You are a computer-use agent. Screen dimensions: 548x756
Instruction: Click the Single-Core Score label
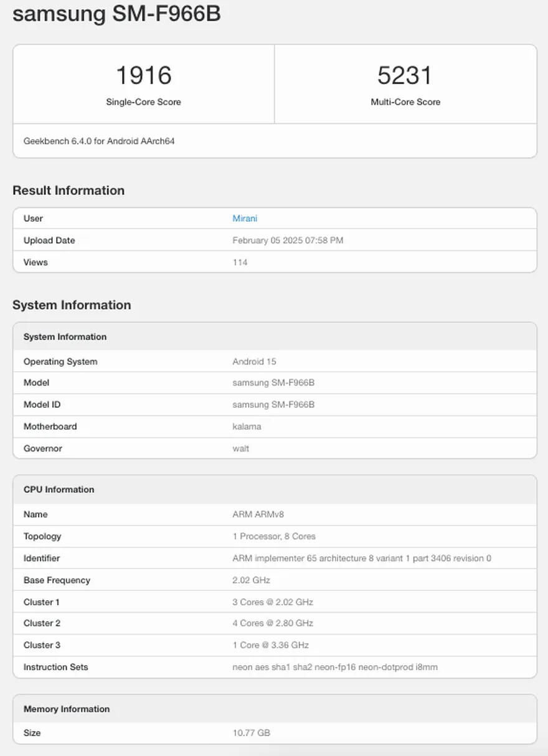coord(143,102)
